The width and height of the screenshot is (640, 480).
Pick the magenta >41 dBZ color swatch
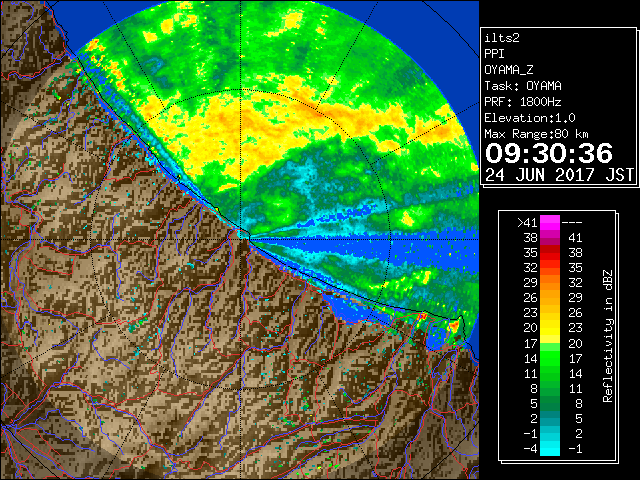coord(550,223)
